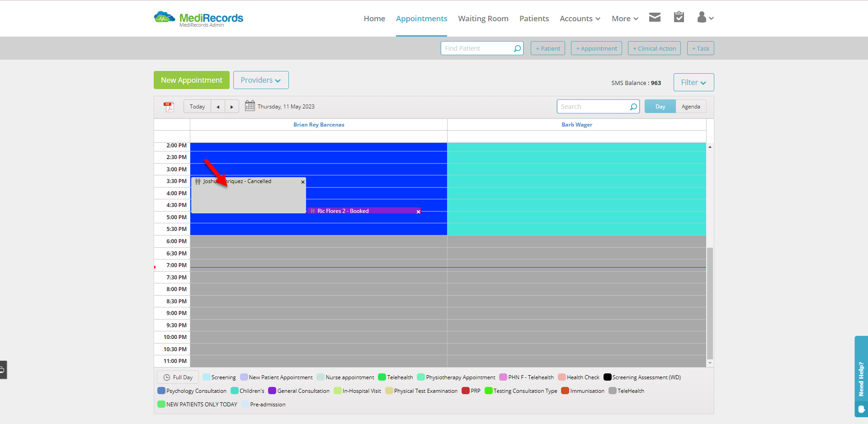868x424 pixels.
Task: Open the messages envelope icon
Action: click(x=655, y=18)
